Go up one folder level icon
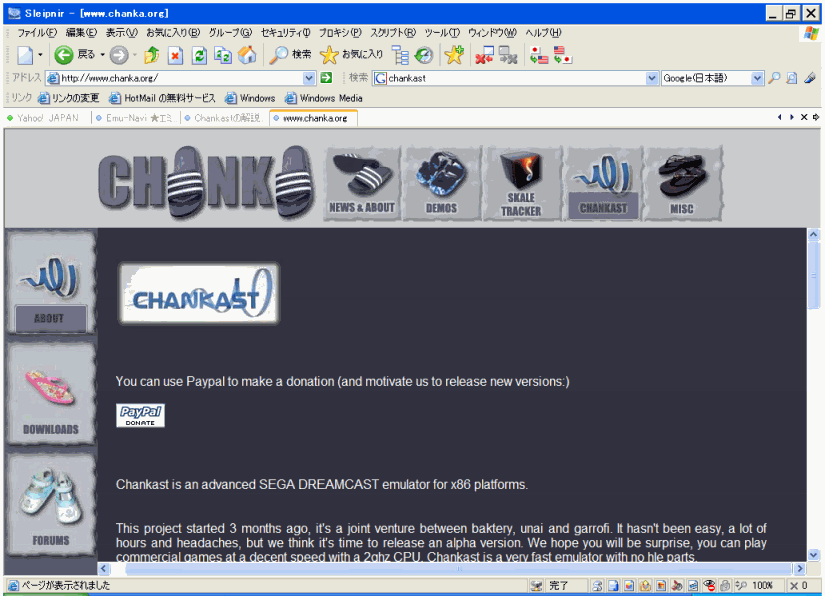This screenshot has height=596, width=825. pyautogui.click(x=151, y=55)
